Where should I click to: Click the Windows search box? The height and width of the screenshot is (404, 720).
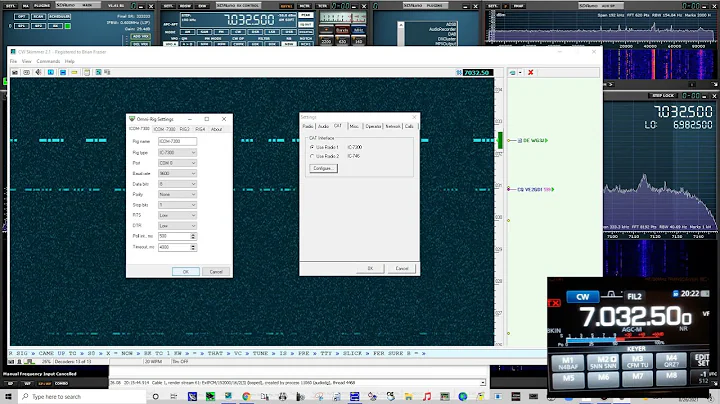82,396
